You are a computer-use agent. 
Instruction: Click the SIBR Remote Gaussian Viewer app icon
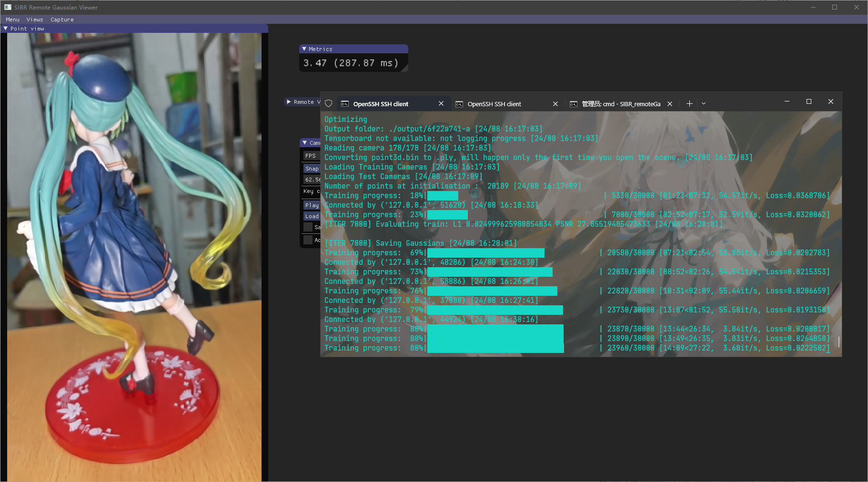point(8,7)
